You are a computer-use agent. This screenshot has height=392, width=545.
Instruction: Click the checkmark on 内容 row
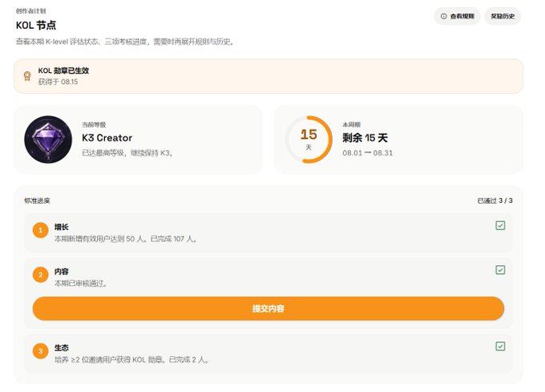coord(500,270)
